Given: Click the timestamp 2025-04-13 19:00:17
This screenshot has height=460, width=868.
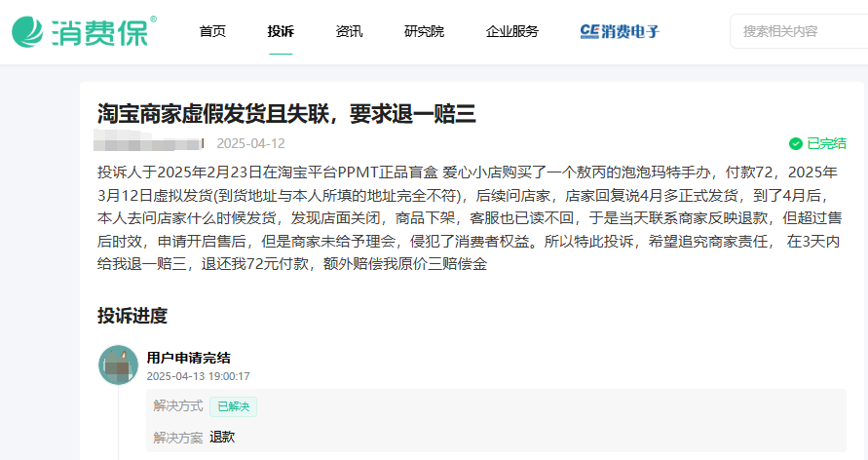Looking at the screenshot, I should [x=198, y=376].
